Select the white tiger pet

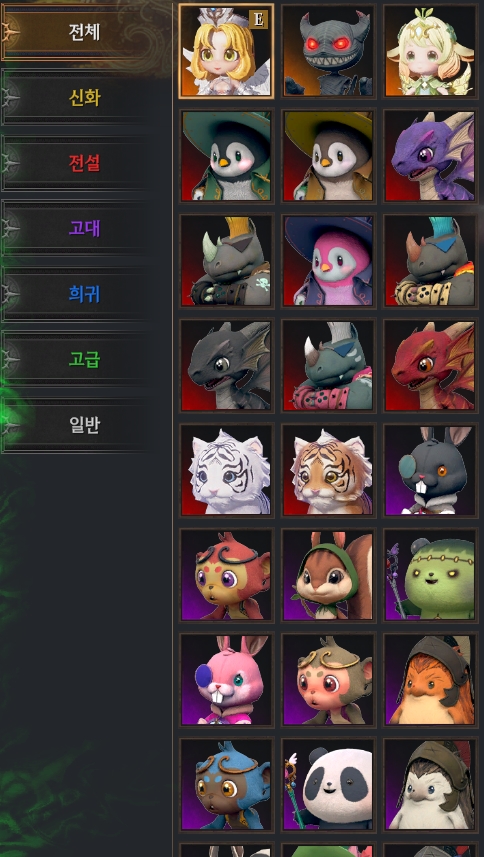tap(226, 471)
